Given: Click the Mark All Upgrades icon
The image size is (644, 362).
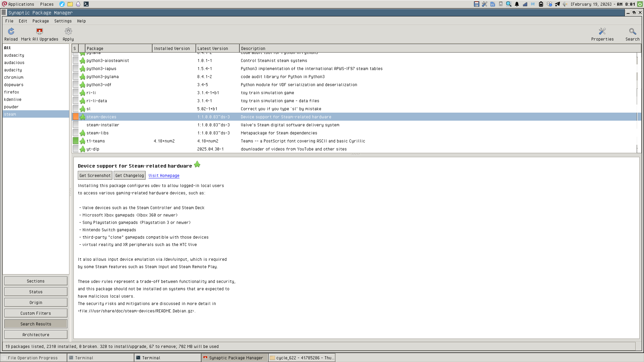Looking at the screenshot, I should coord(40,32).
